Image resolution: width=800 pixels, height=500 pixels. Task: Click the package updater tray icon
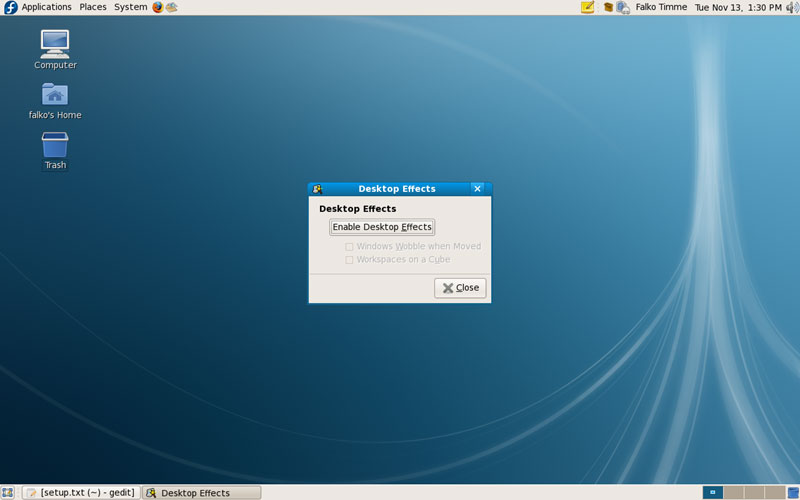click(608, 7)
